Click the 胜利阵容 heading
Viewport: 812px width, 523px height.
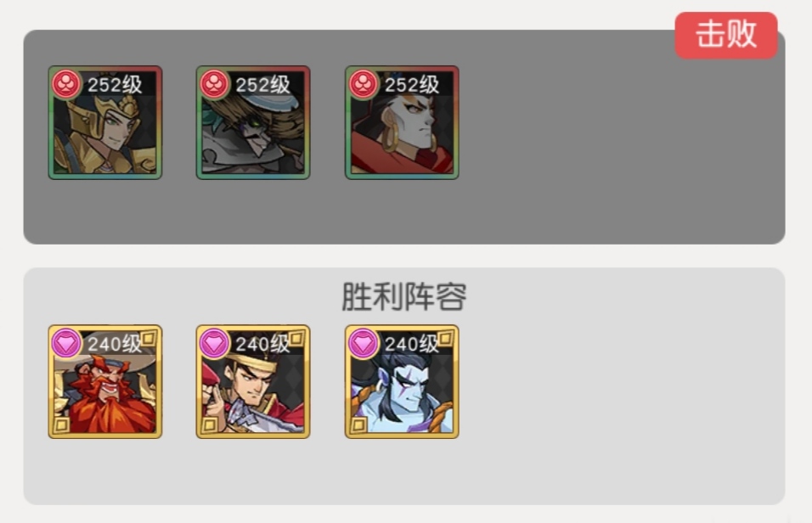coord(404,296)
